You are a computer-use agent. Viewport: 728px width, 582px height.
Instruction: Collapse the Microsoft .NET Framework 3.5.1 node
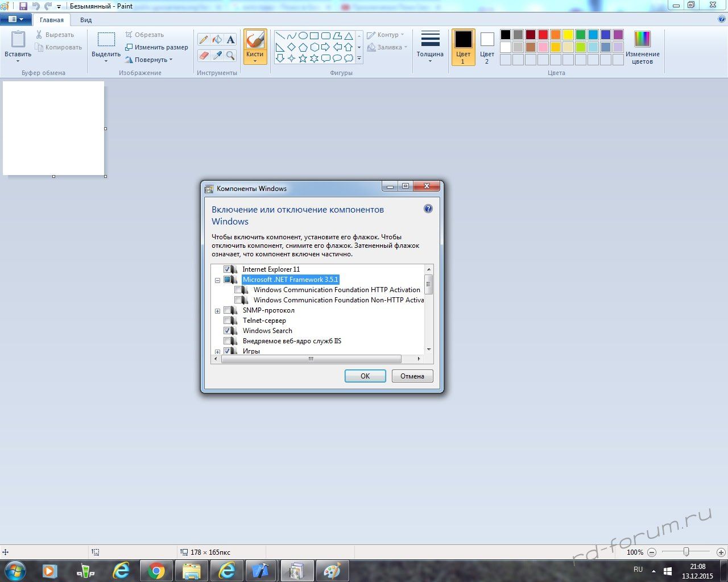pos(217,280)
